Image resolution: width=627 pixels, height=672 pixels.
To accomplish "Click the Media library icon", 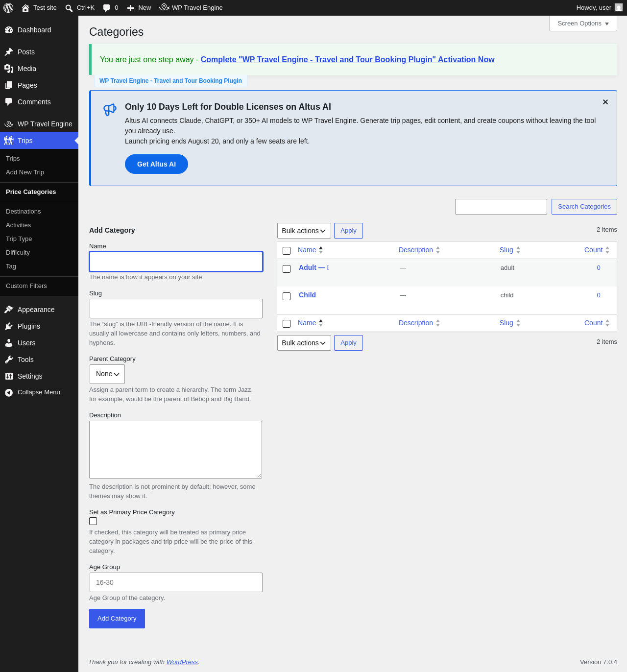I will 9,69.
